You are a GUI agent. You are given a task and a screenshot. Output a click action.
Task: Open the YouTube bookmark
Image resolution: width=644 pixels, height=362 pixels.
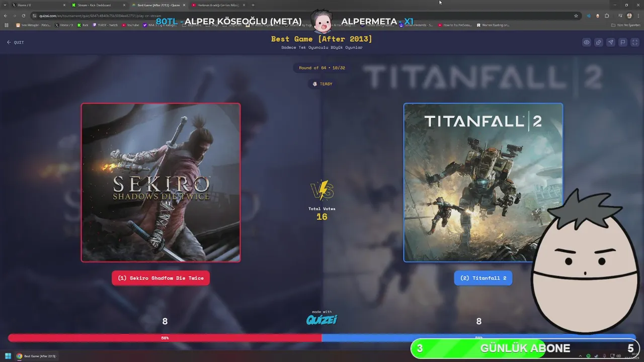coord(130,25)
